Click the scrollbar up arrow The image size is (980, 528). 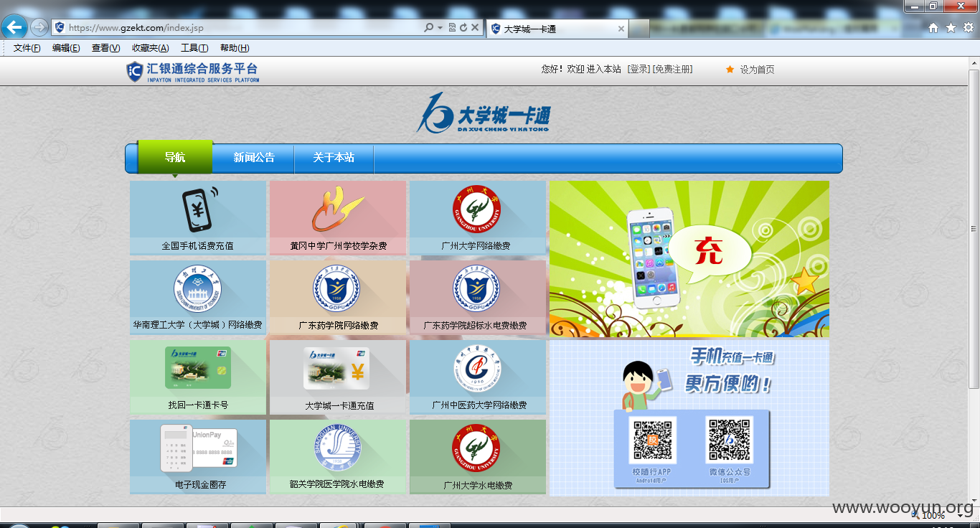pos(974,63)
